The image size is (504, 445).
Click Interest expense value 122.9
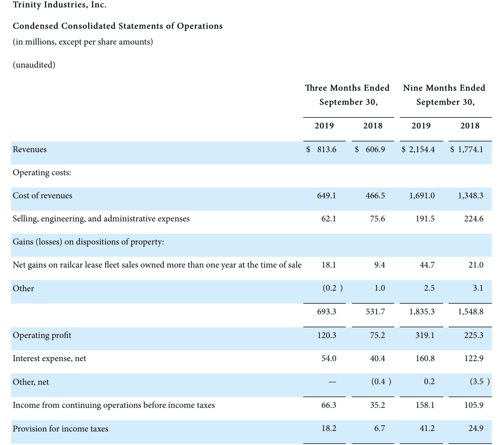point(474,358)
